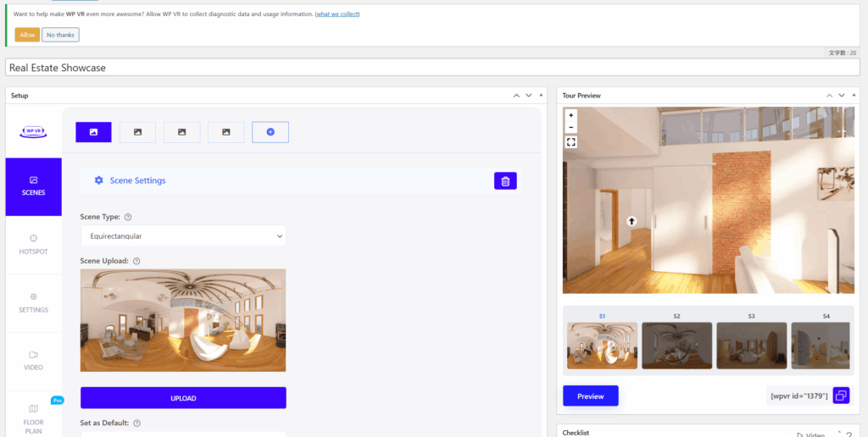
Task: Select the S1 scene thumbnail
Action: click(603, 346)
